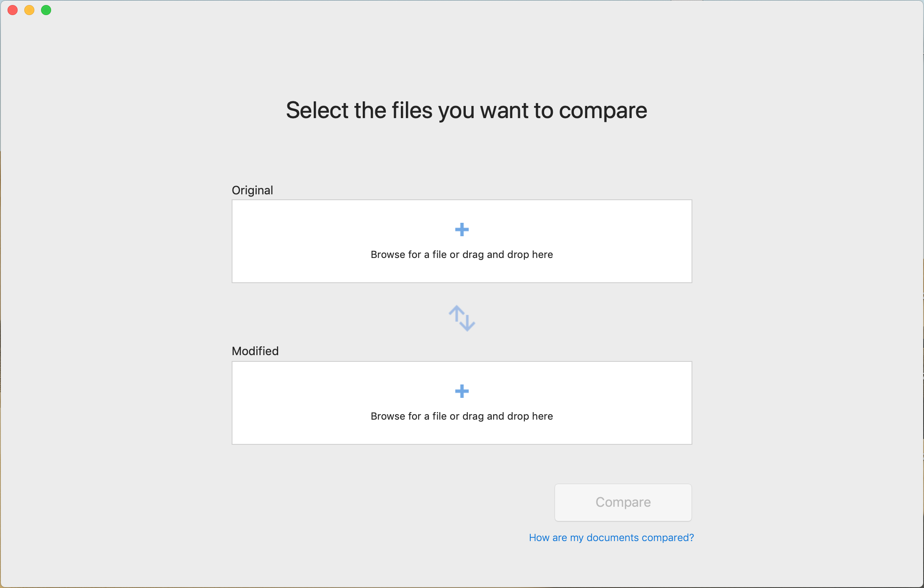Click the blue plus icon under Original
Viewport: 924px width, 588px height.
[462, 230]
